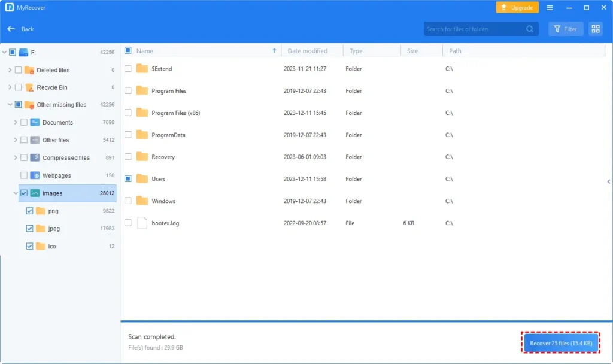Uncheck the jpeg folder checkbox
Screen dimensions: 613x364
29,229
